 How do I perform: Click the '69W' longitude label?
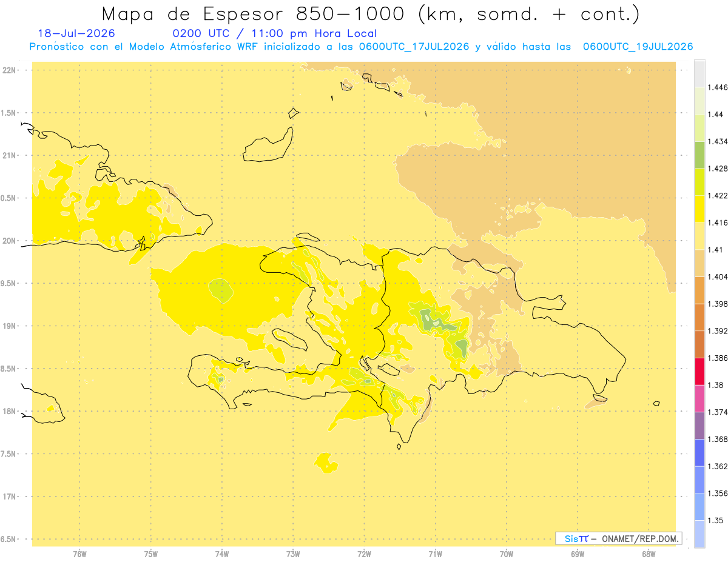[577, 554]
